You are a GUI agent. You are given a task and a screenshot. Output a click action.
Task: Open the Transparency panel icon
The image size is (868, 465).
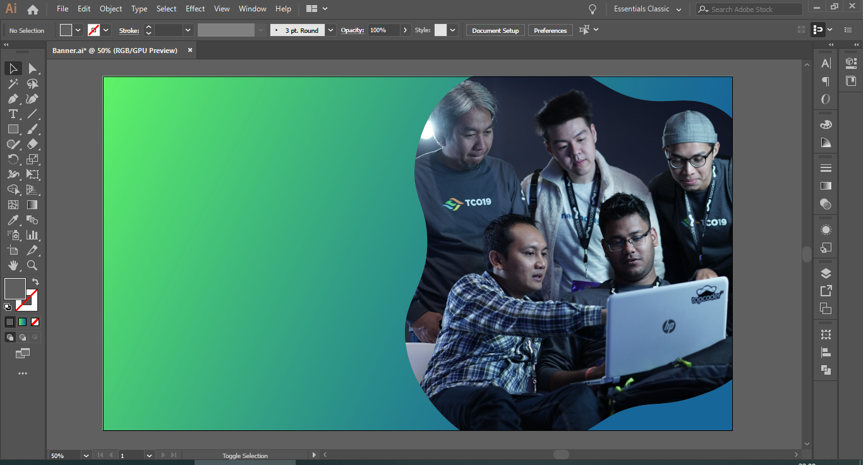(826, 204)
